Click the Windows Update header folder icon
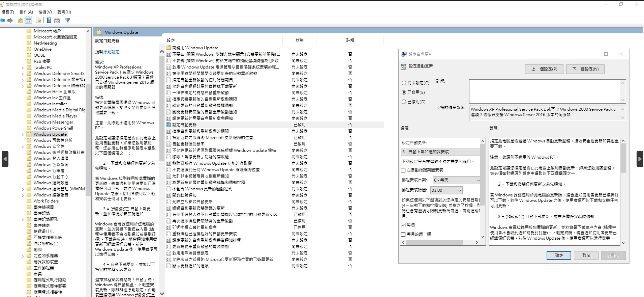 99,32
